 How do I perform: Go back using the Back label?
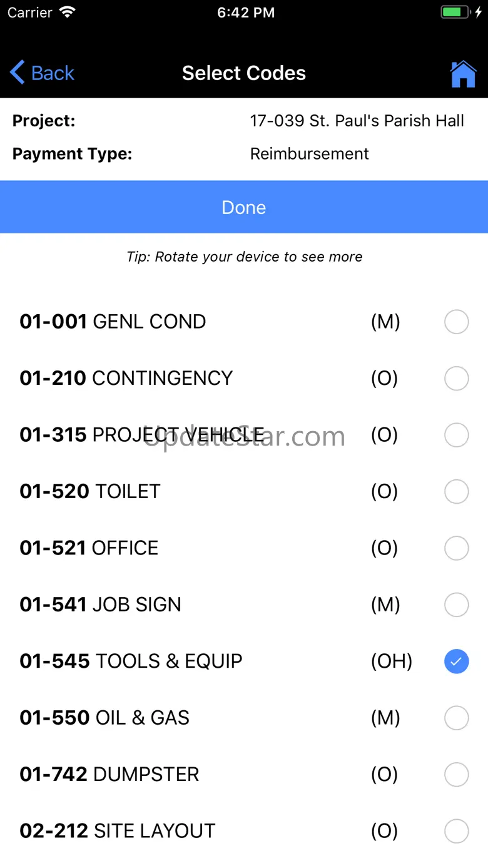53,73
